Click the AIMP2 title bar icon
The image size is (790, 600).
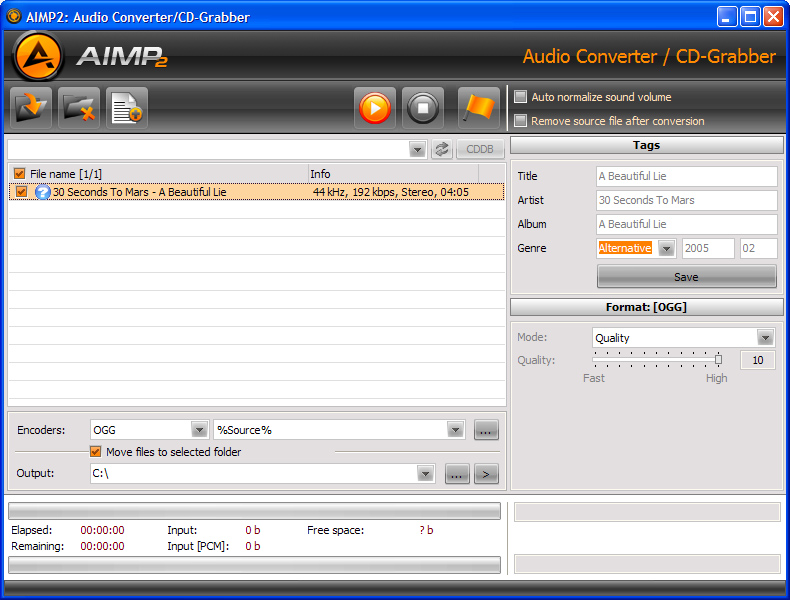[14, 17]
